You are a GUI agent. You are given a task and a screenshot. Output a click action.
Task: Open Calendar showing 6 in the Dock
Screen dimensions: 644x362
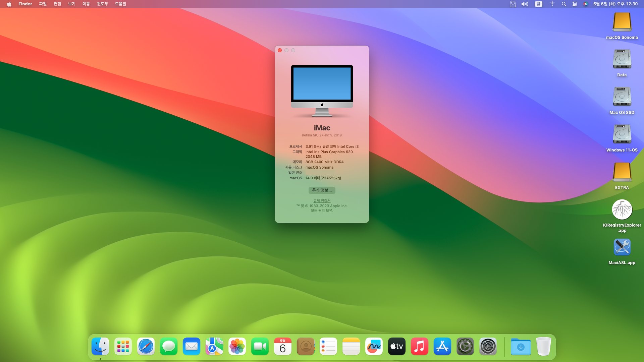pos(283,346)
